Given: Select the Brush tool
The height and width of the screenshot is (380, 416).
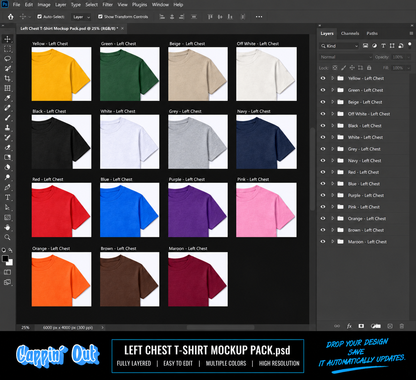Looking at the screenshot, I should pyautogui.click(x=7, y=118).
